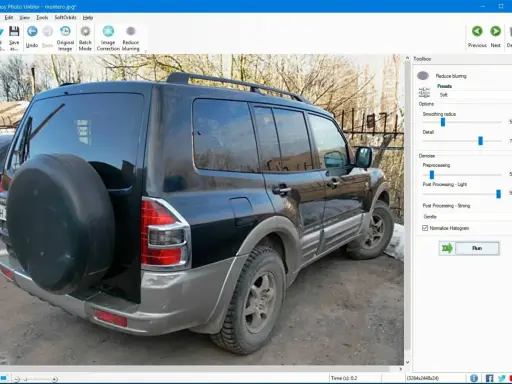This screenshot has height=384, width=512.
Task: Open Batch Mode
Action: click(x=85, y=38)
